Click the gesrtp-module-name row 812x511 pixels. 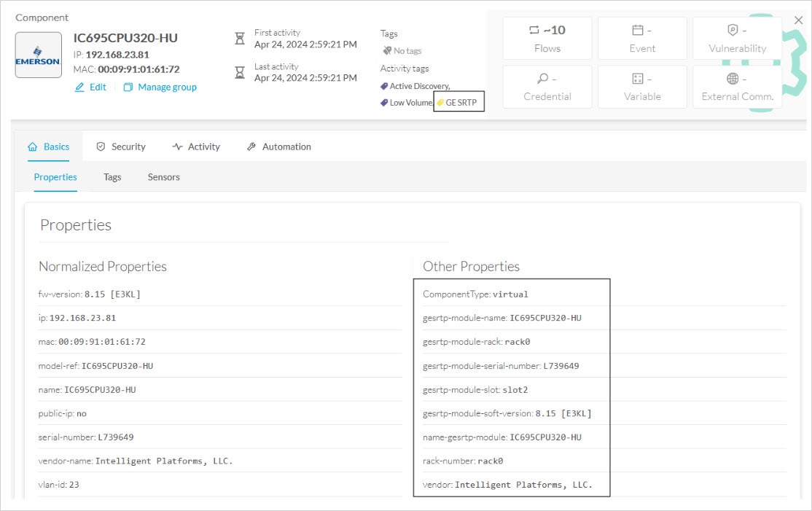point(604,318)
